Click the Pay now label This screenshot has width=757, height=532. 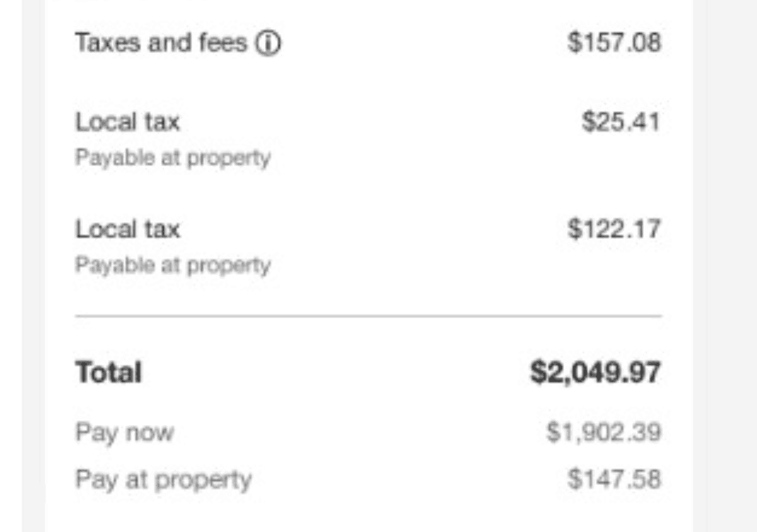[124, 433]
